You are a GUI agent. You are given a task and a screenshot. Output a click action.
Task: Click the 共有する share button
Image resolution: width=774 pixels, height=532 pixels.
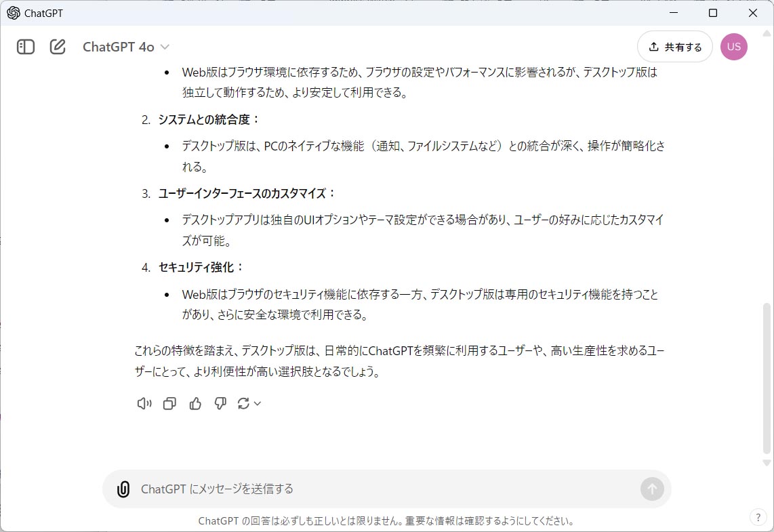tap(675, 47)
